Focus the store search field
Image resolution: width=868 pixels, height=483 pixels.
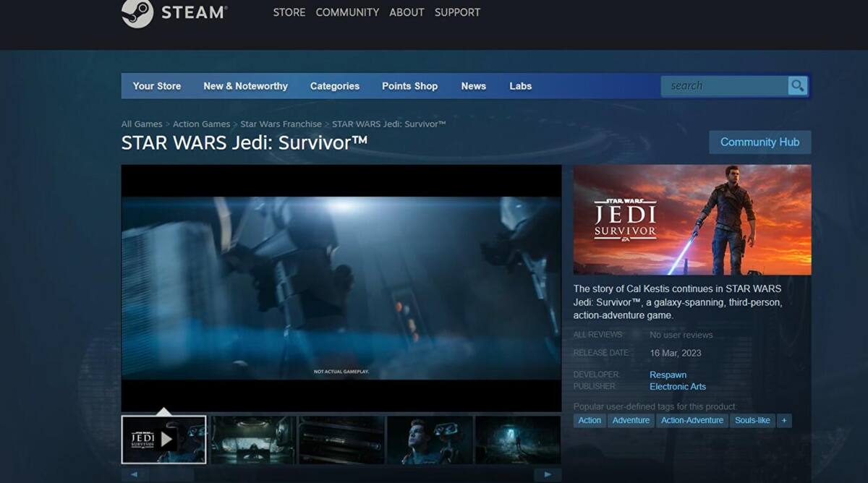coord(725,86)
